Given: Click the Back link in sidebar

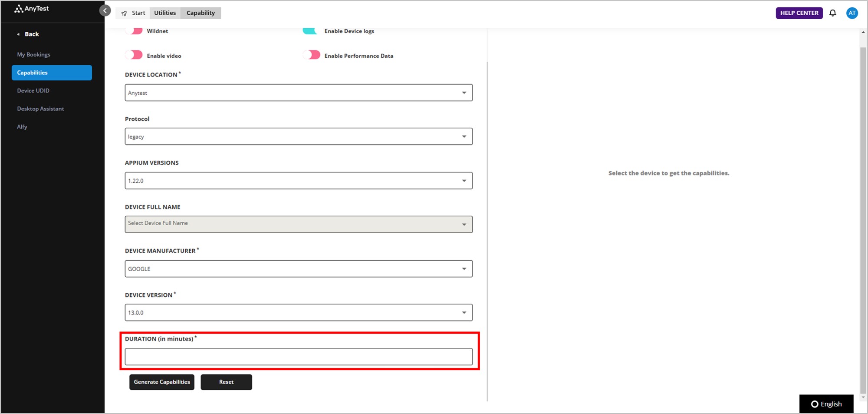Looking at the screenshot, I should point(28,34).
